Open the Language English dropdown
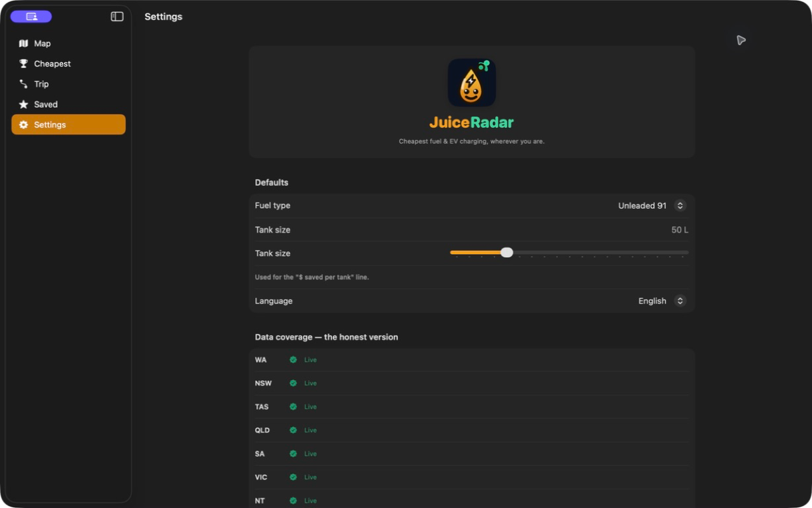The image size is (812, 508). (x=662, y=301)
